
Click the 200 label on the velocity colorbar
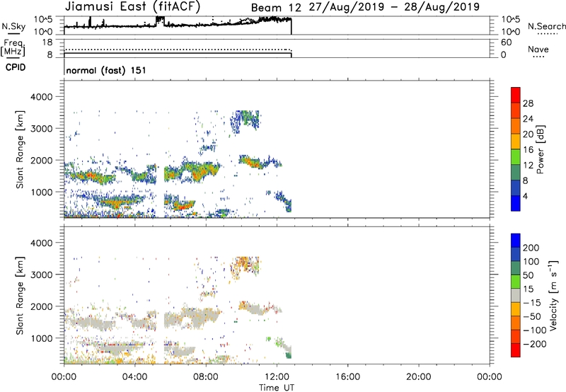coord(531,248)
